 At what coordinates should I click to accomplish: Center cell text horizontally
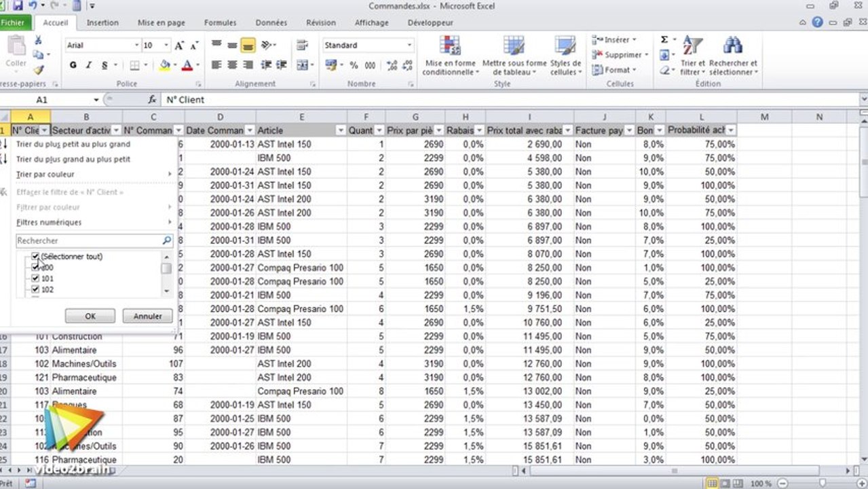232,65
